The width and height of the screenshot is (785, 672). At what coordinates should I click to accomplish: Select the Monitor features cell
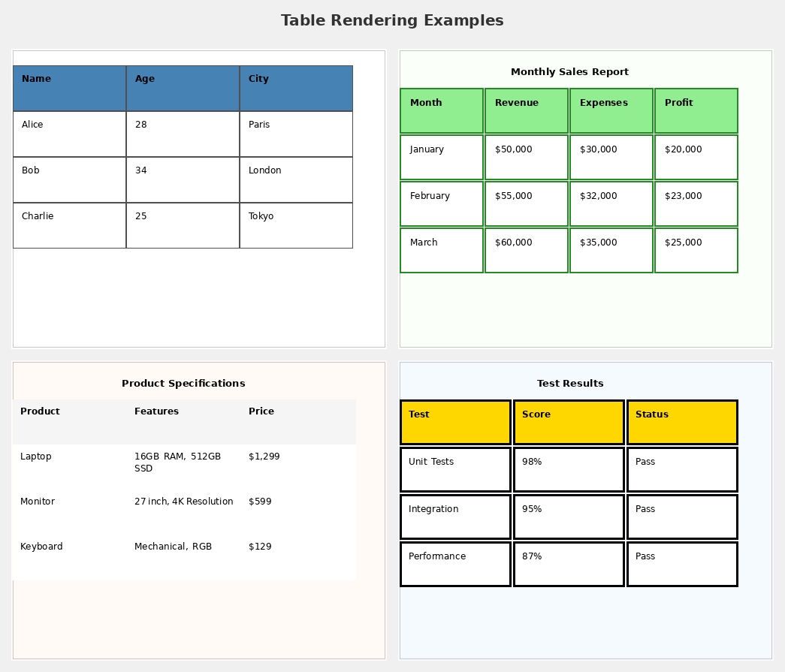point(184,502)
